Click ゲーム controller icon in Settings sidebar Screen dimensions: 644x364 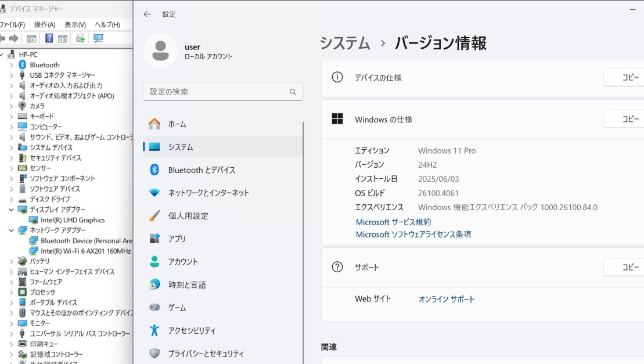point(154,307)
